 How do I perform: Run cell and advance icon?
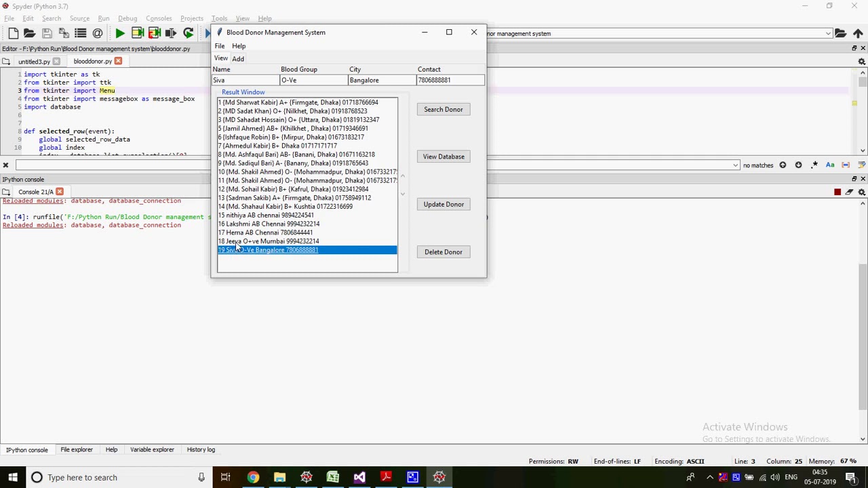pyautogui.click(x=154, y=33)
